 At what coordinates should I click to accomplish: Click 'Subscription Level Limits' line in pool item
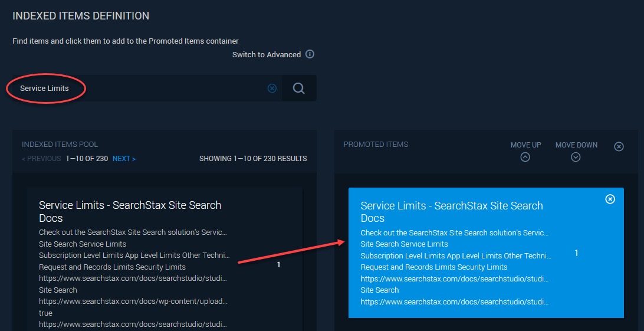click(x=134, y=255)
